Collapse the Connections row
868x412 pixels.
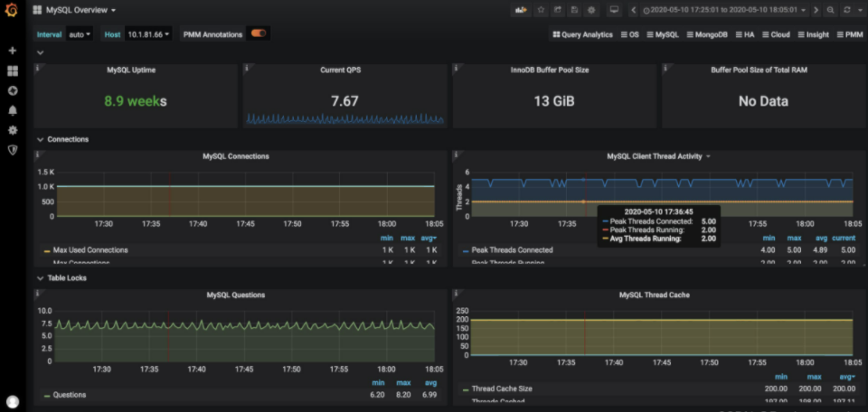click(62, 139)
